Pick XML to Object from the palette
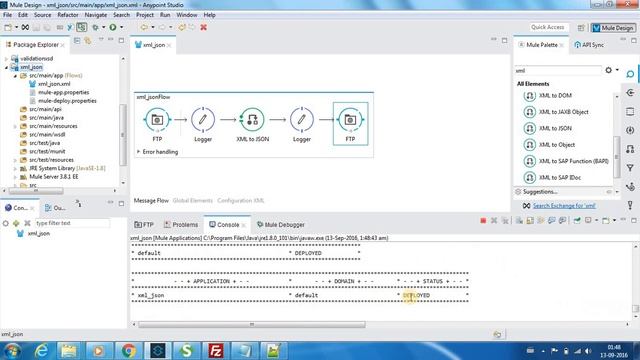This screenshot has width=640, height=360. tap(556, 144)
